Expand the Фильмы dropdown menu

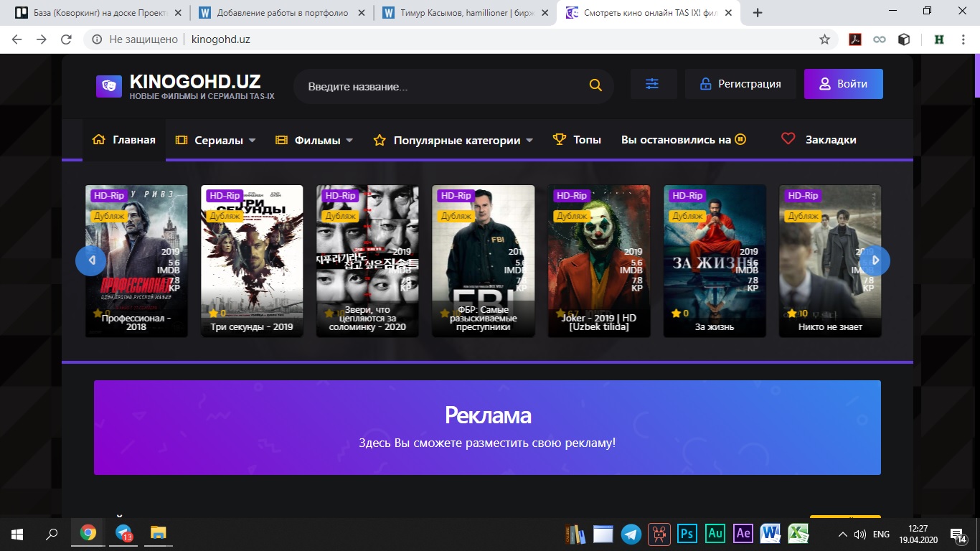tap(314, 141)
